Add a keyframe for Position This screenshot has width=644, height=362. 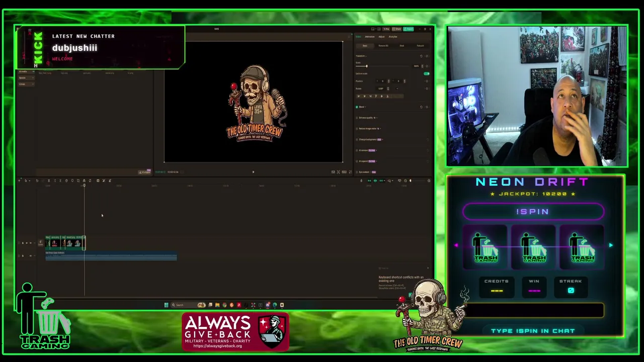427,81
